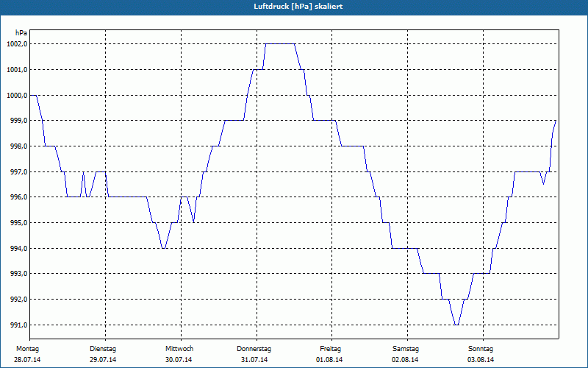The width and height of the screenshot is (588, 368).
Task: Click the curve's 991 hPa minimum point
Action: 456,325
